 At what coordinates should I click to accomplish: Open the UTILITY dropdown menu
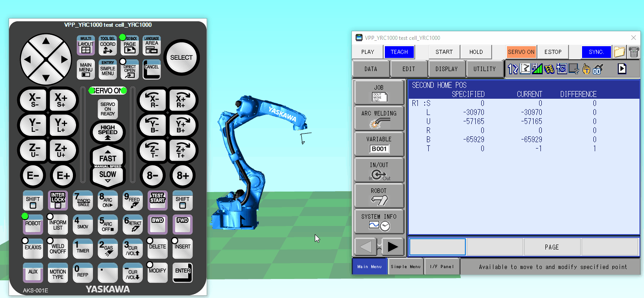[x=484, y=69]
